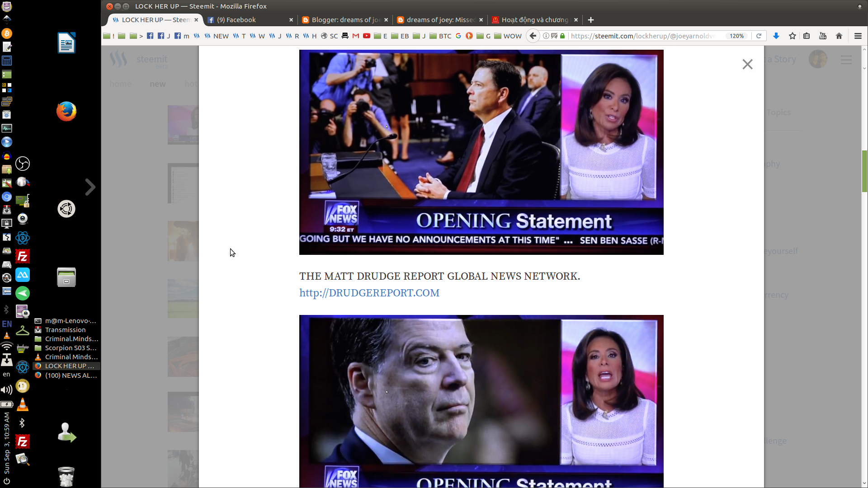Switch to Blogger: dreams of joey tab
Viewport: 868px width, 488px height.
344,20
